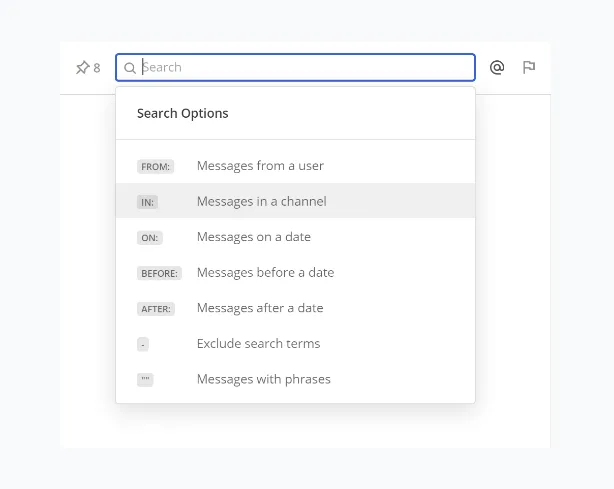The width and height of the screenshot is (614, 489).
Task: Show recent mentions with the @ icon
Action: pyautogui.click(x=497, y=67)
